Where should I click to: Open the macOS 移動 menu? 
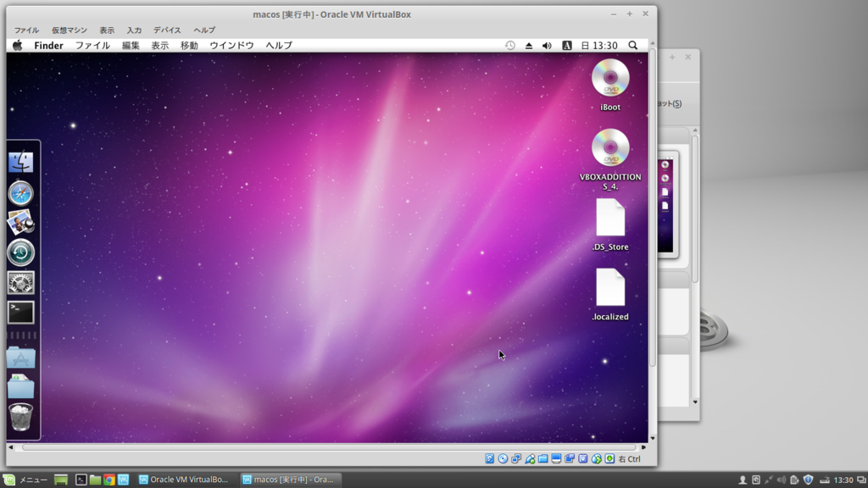pos(189,46)
